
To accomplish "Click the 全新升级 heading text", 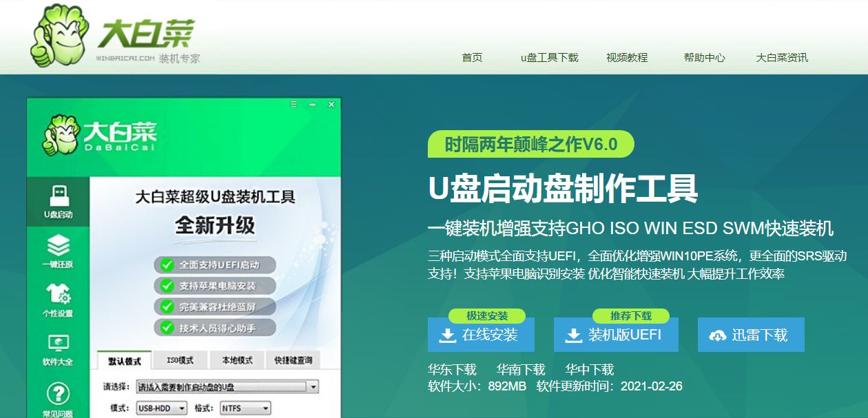I will (x=215, y=226).
